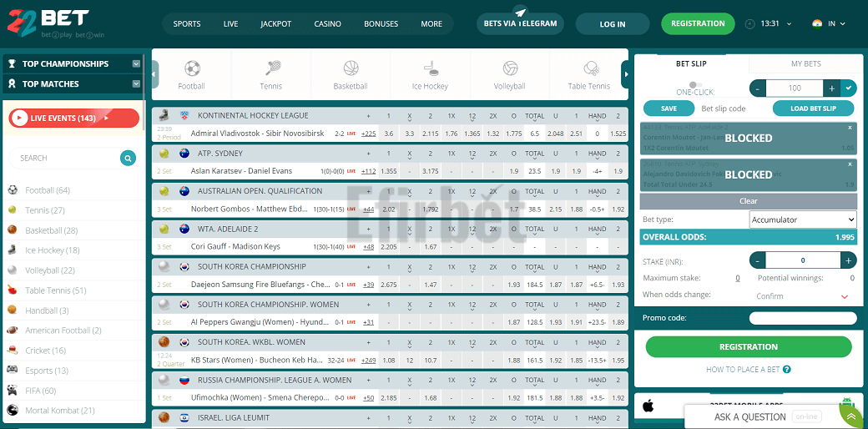Click the Telegram paper plane icon
Screen dimensions: 868x429
point(520,12)
